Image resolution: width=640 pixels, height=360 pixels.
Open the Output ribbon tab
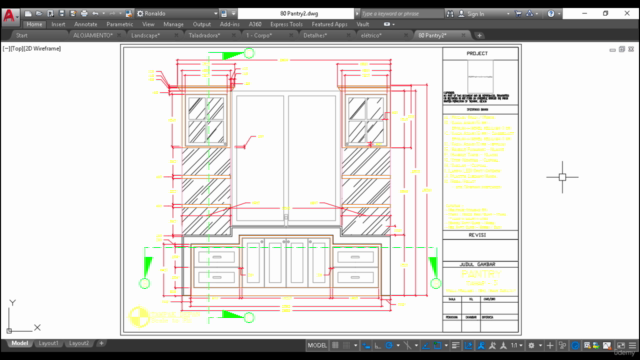click(x=202, y=24)
